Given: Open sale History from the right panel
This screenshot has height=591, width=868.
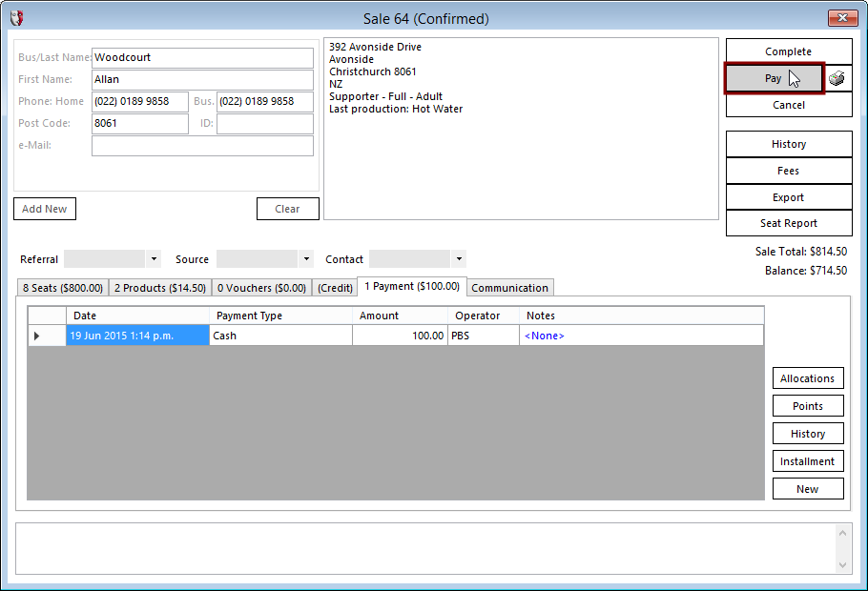Looking at the screenshot, I should (789, 144).
